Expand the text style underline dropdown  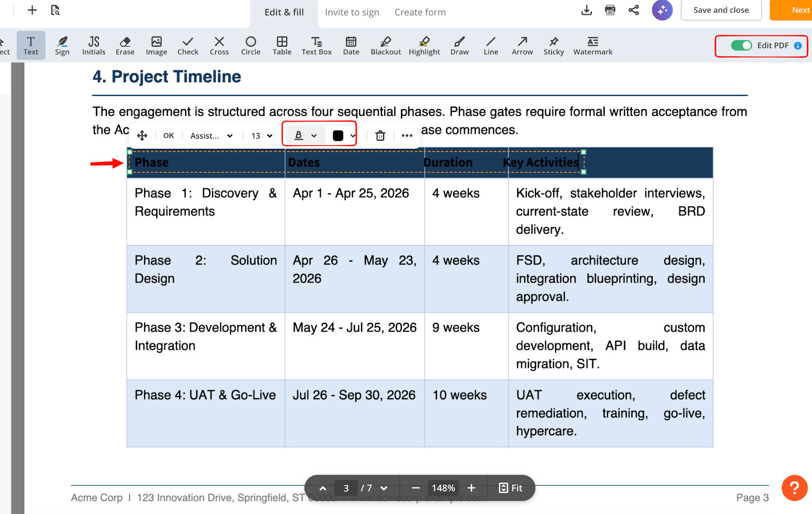click(x=314, y=136)
